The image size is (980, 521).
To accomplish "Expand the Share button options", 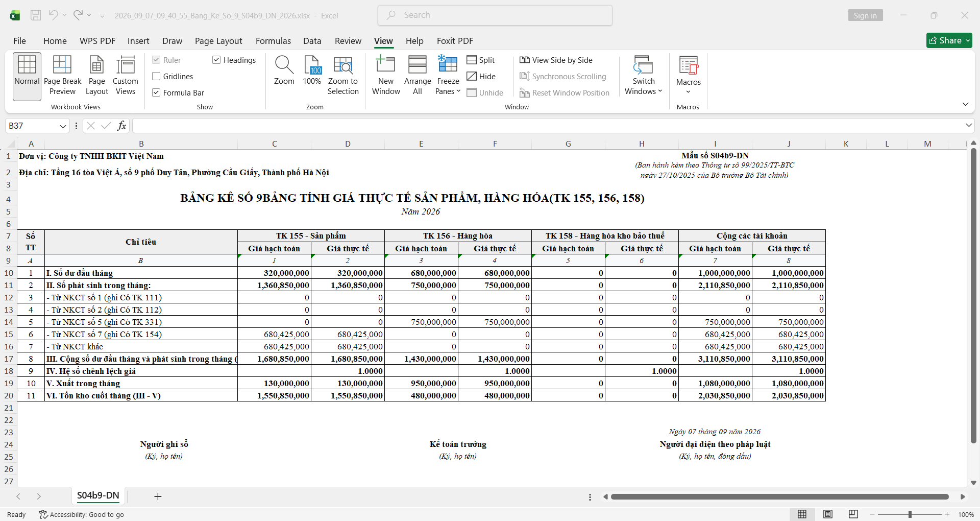I will click(x=968, y=40).
